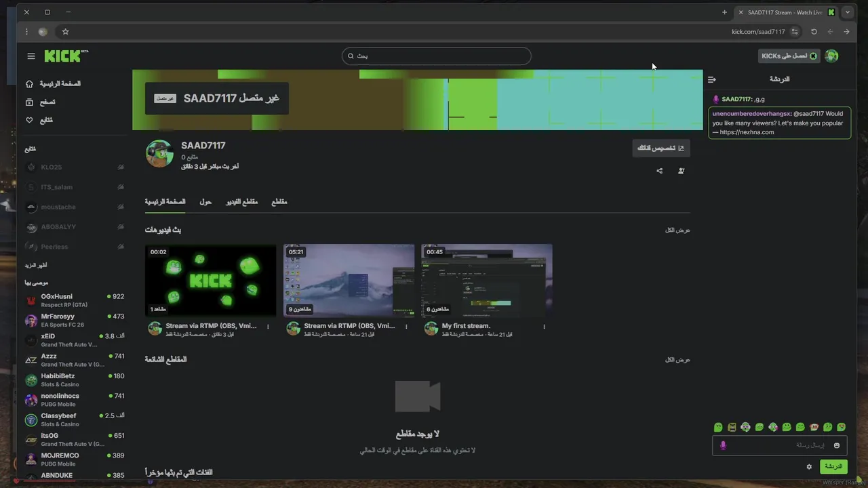Insert the heart-eyes crying emote from the emote row
Image resolution: width=868 pixels, height=488 pixels.
841,427
